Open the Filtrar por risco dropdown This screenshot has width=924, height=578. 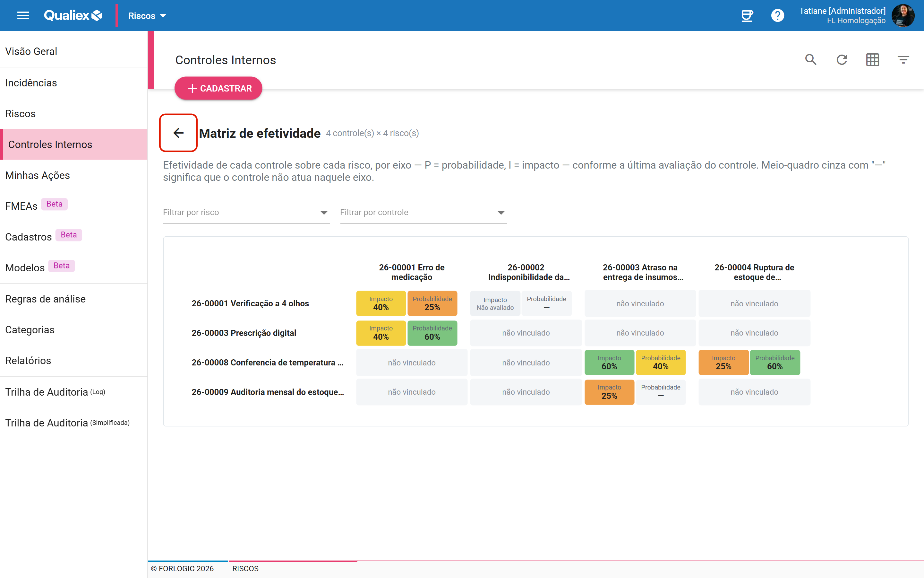click(246, 213)
